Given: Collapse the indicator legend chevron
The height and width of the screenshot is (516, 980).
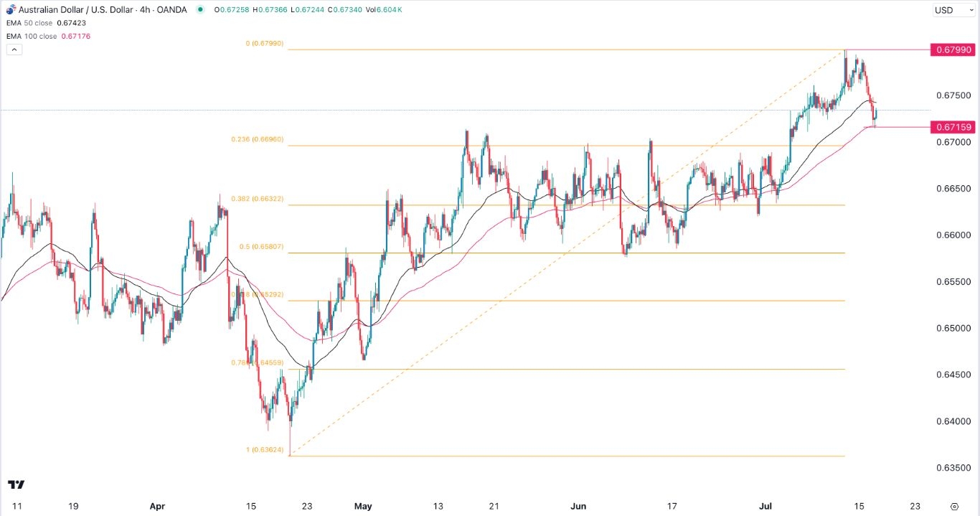Looking at the screenshot, I should pyautogui.click(x=14, y=50).
